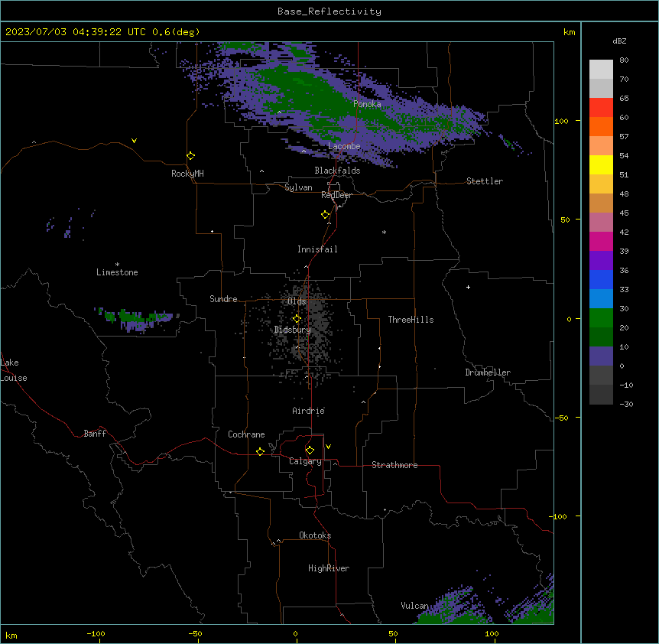Click the Sylvan label on the map

298,187
